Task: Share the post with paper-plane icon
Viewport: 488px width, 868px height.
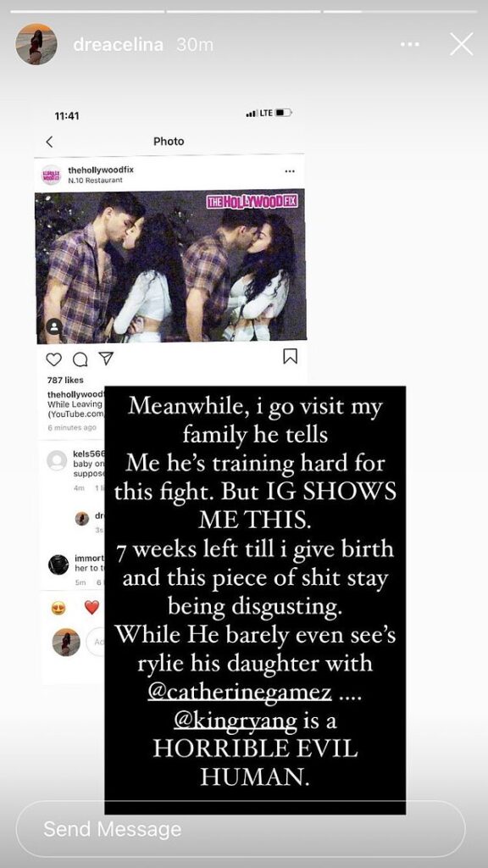Action: point(106,359)
